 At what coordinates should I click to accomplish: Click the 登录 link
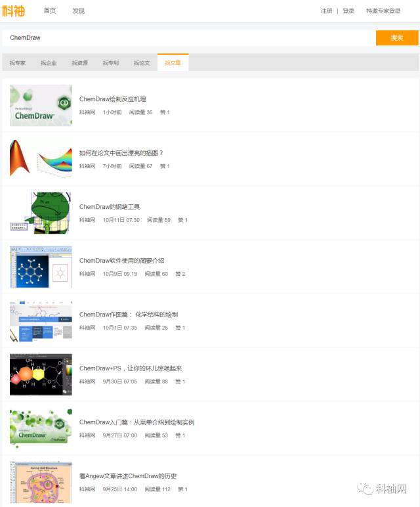(348, 11)
